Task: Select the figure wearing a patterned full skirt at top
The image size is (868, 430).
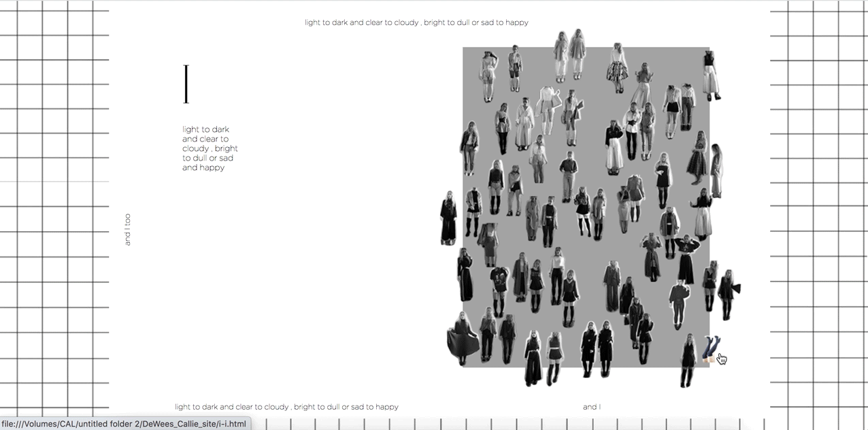Action: click(x=617, y=68)
